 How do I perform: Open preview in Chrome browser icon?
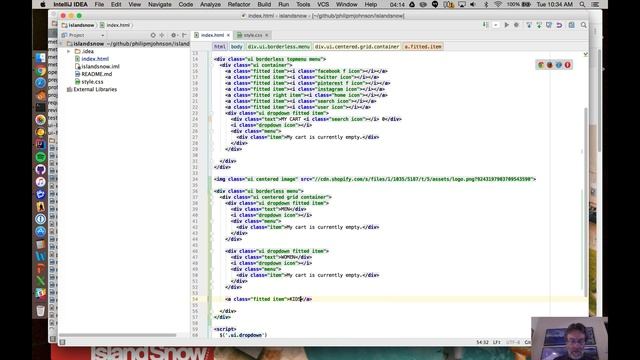[541, 65]
